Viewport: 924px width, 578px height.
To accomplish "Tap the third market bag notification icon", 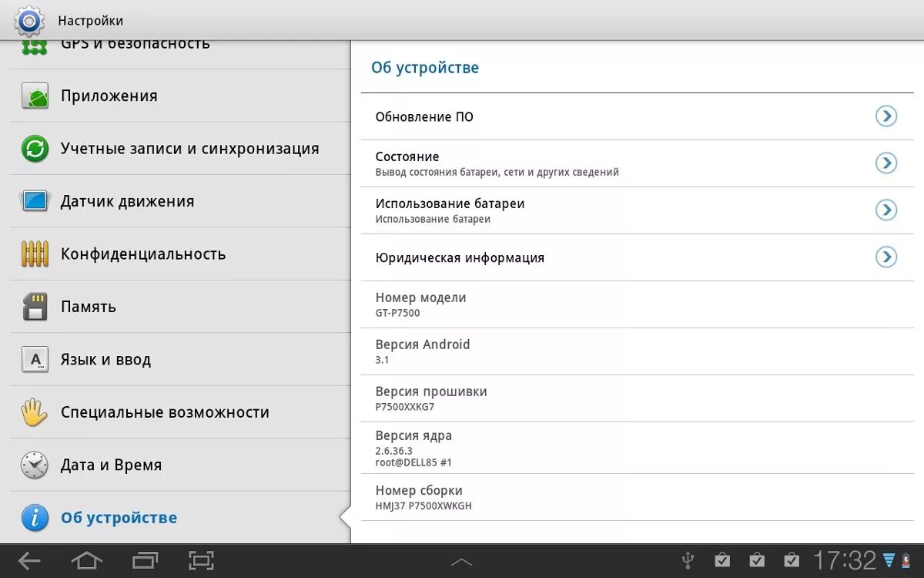I will tap(792, 560).
